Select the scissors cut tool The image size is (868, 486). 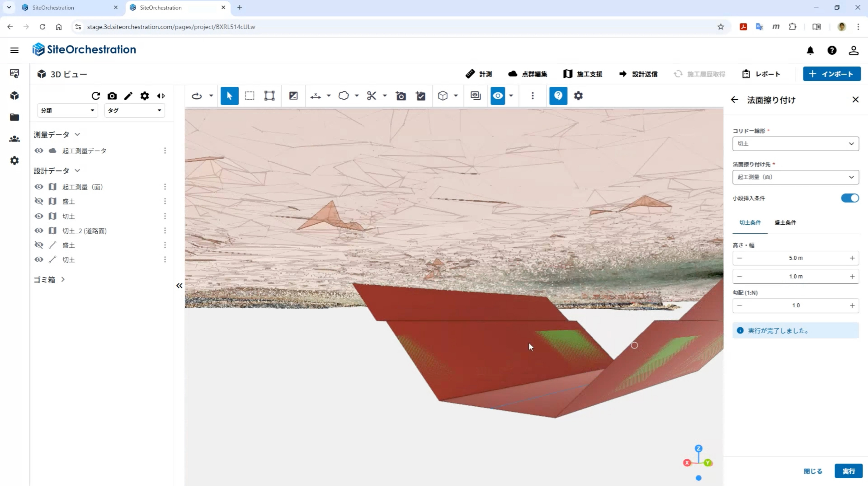[x=371, y=96]
